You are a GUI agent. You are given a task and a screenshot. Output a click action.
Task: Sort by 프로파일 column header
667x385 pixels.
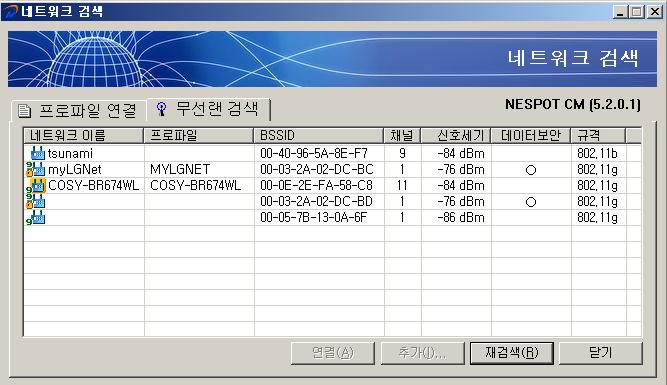[x=199, y=135]
